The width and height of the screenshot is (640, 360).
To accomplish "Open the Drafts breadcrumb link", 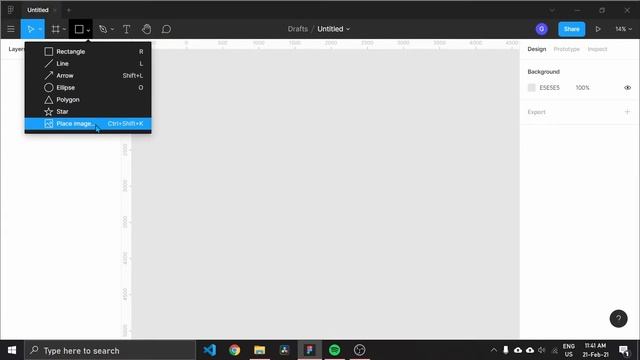I will click(298, 29).
